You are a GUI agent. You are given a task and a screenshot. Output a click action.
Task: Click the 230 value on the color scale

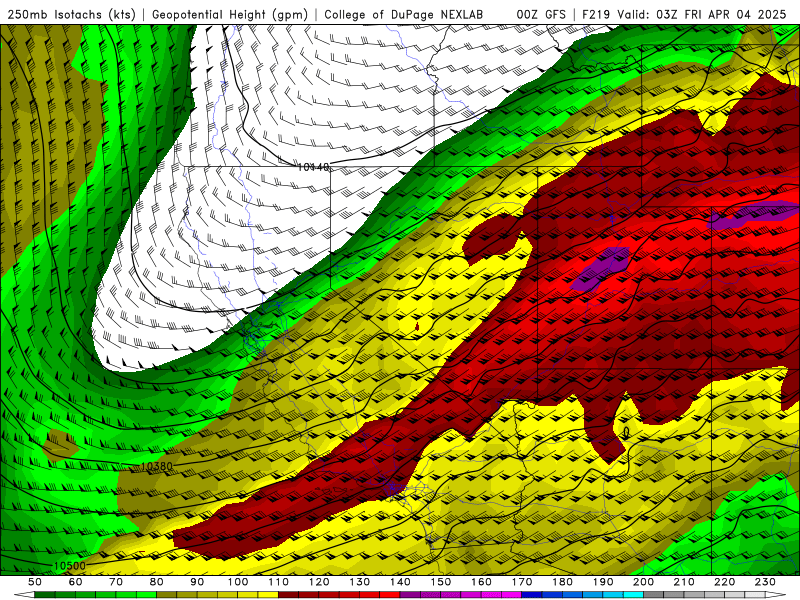point(765,582)
